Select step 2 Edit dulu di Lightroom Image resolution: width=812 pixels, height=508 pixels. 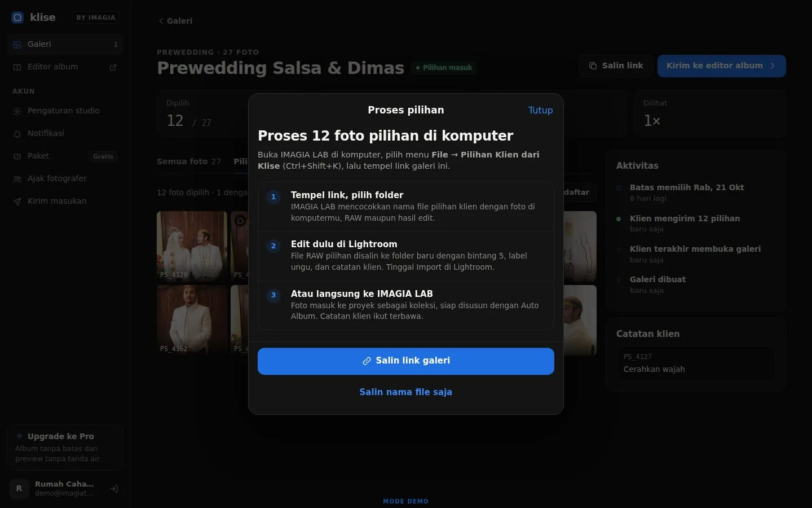406,256
